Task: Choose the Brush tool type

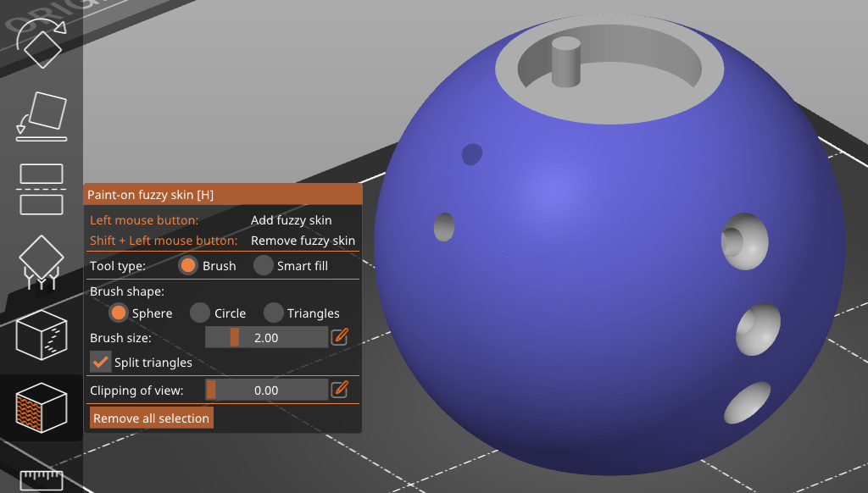Action: tap(188, 265)
